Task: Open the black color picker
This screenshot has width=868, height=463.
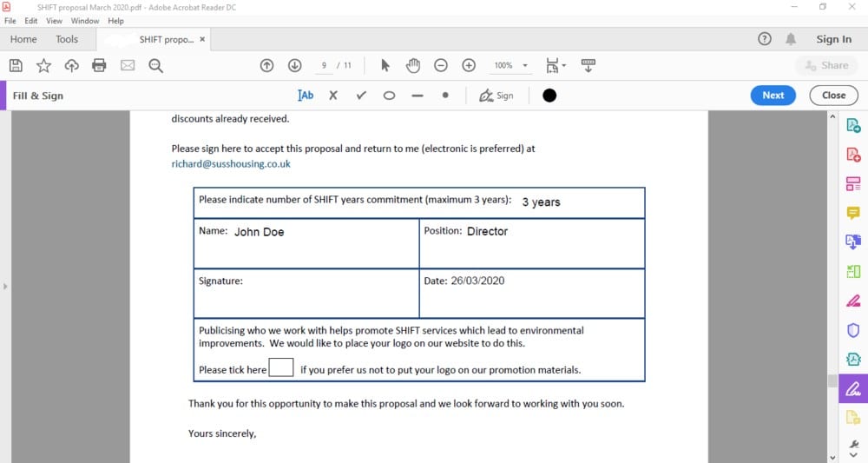Action: 549,96
